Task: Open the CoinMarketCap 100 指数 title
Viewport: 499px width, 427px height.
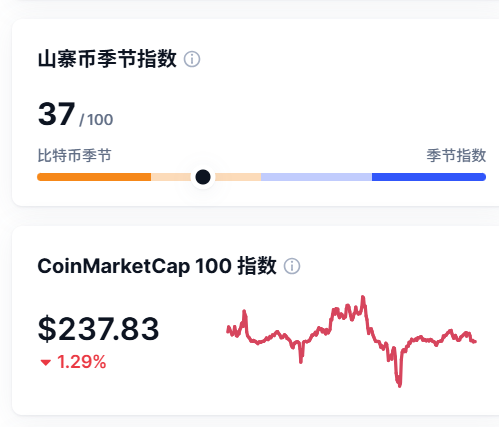Action: click(x=157, y=266)
